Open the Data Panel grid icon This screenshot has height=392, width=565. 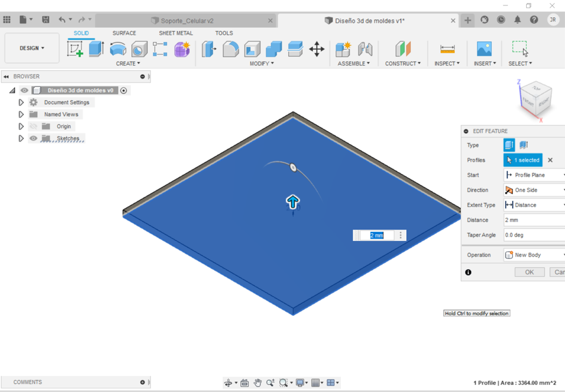coord(7,19)
